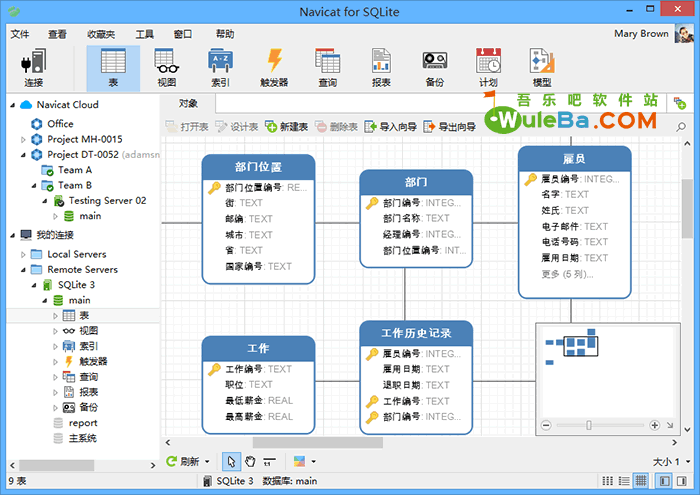
Task: Click the search magnifier icon
Action: coord(681,127)
